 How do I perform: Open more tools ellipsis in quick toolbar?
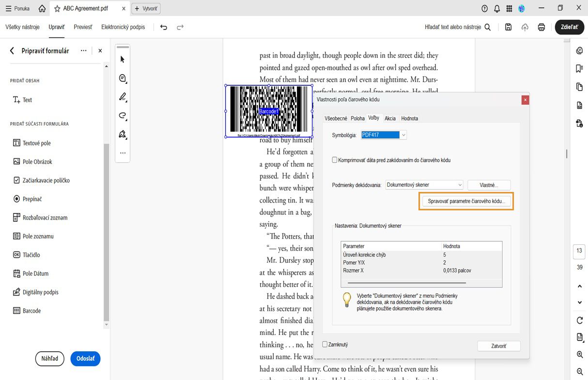click(x=123, y=153)
